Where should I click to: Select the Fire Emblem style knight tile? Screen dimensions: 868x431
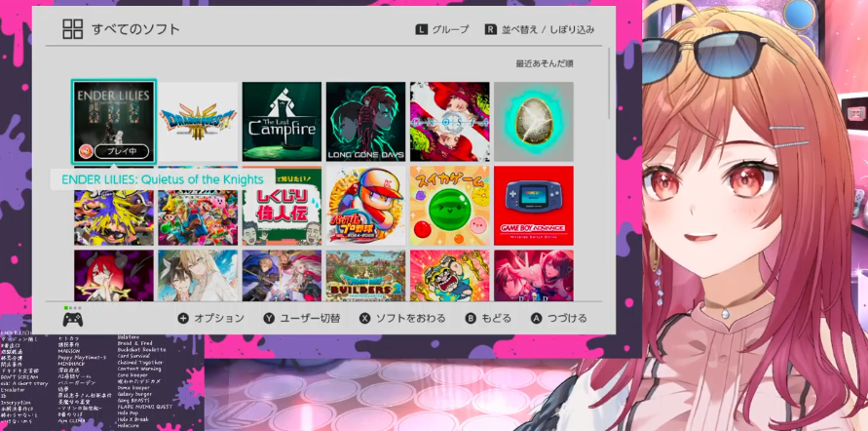click(282, 275)
